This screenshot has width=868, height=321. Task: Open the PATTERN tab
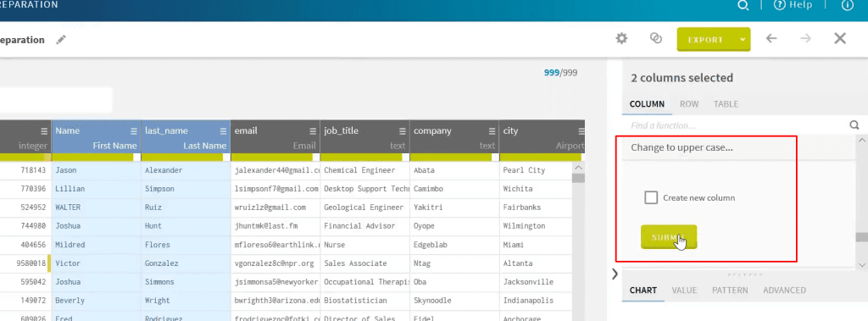click(730, 290)
